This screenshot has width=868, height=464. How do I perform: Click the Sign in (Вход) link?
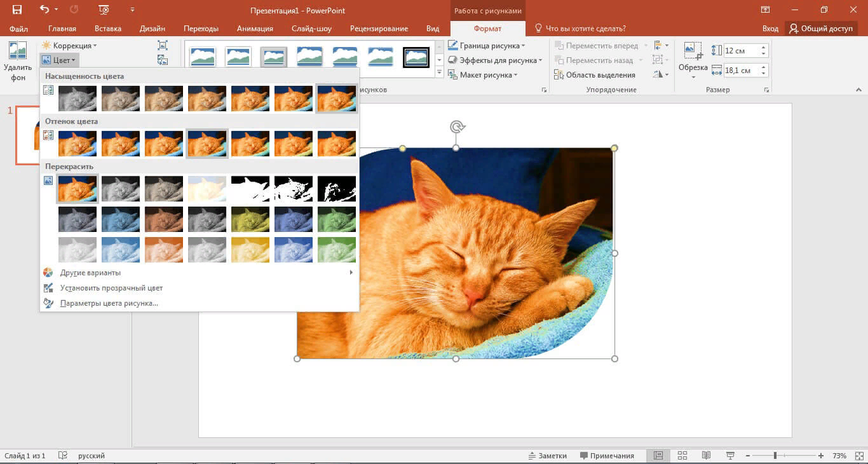point(770,28)
